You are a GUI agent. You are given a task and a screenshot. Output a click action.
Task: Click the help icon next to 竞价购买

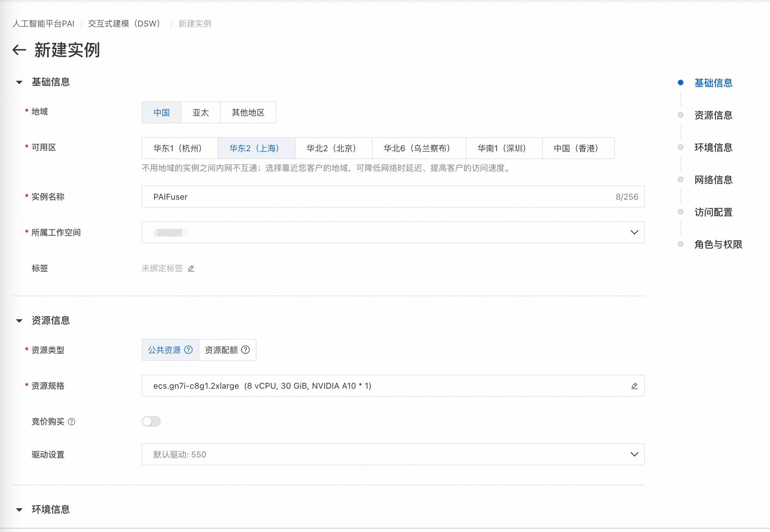tap(71, 422)
